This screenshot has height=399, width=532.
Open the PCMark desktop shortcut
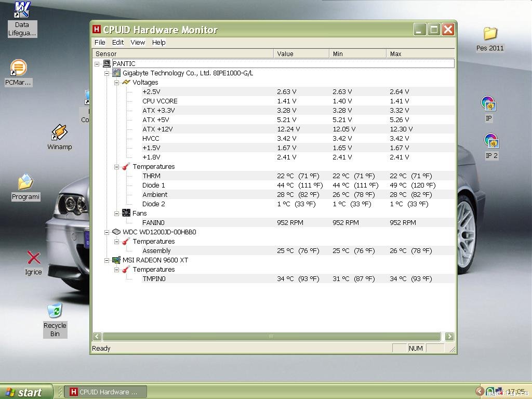[19, 68]
